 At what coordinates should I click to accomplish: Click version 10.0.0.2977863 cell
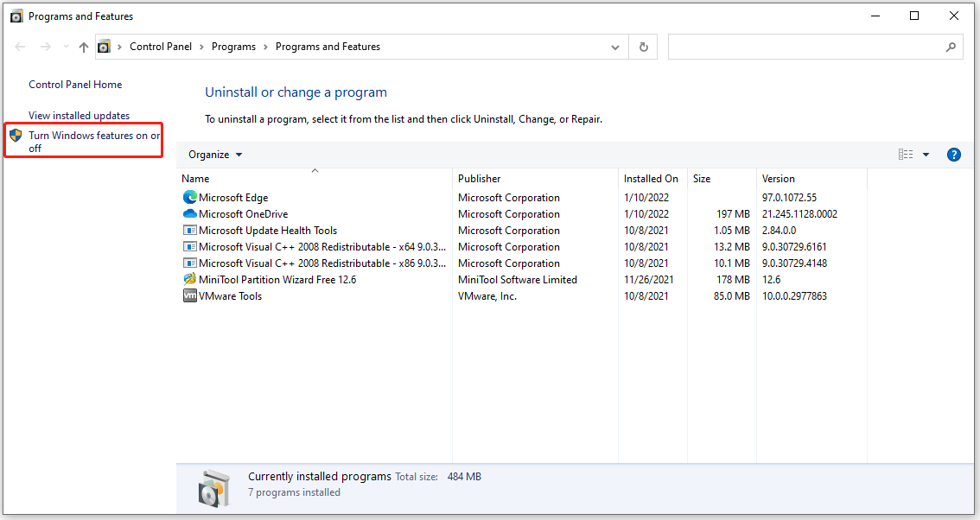click(x=794, y=296)
